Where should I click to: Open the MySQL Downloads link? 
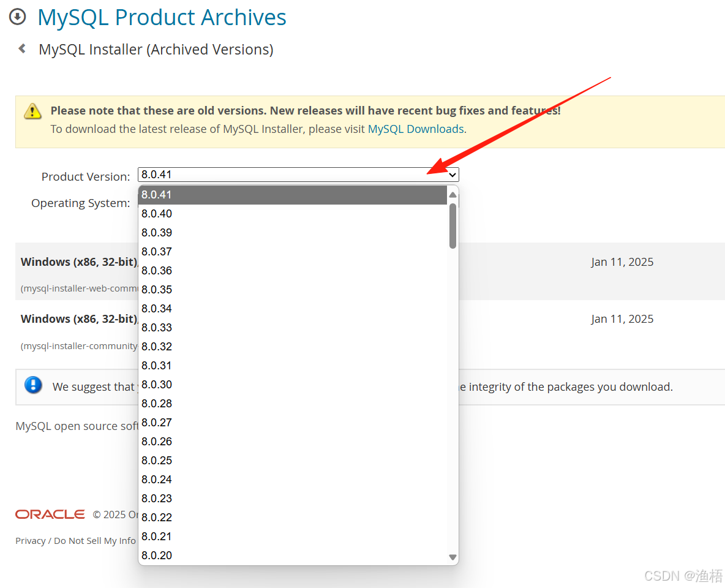[416, 129]
